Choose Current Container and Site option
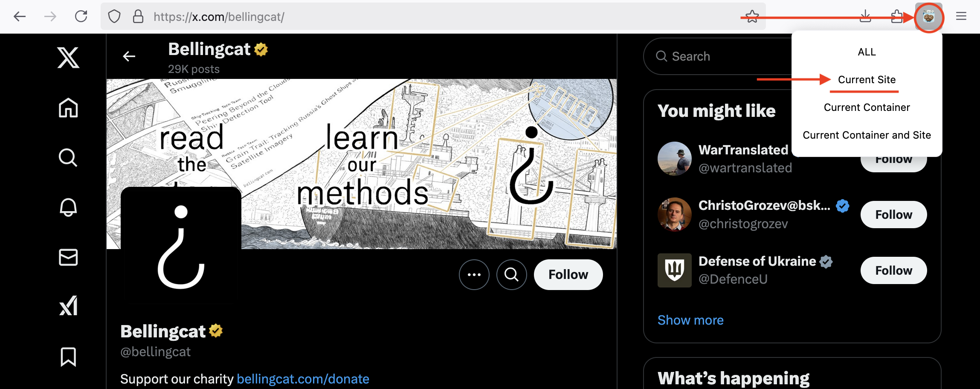980x389 pixels. (x=867, y=135)
